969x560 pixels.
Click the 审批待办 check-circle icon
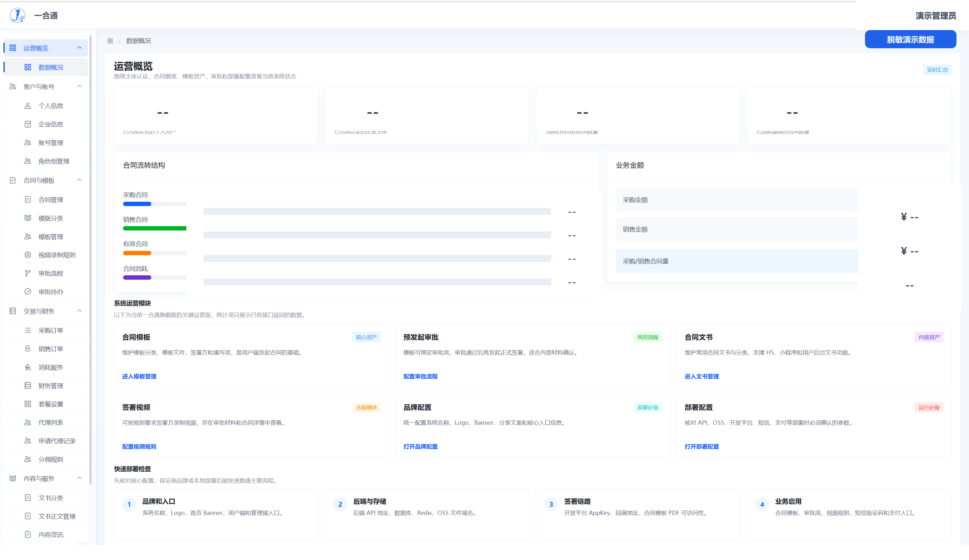pos(28,292)
